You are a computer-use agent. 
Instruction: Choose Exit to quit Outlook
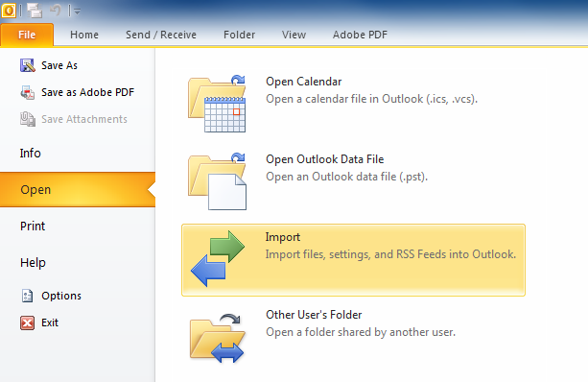coord(50,322)
